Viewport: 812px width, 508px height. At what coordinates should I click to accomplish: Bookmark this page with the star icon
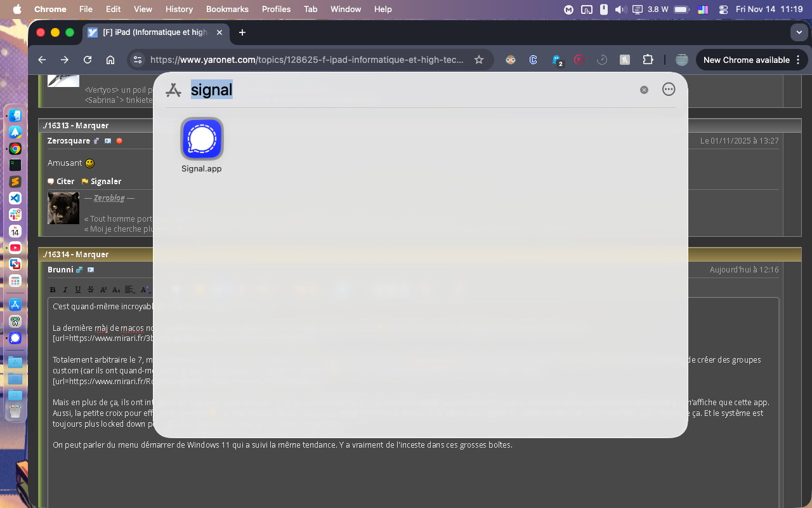click(x=479, y=60)
